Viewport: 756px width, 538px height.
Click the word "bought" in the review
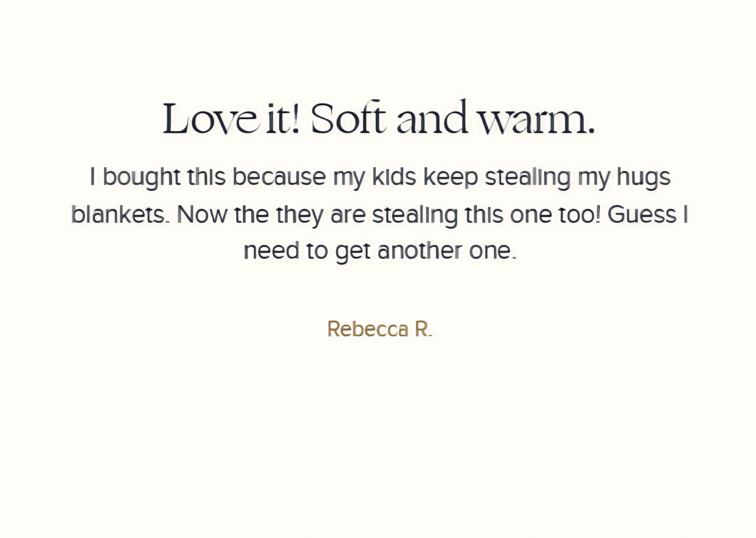click(x=142, y=177)
